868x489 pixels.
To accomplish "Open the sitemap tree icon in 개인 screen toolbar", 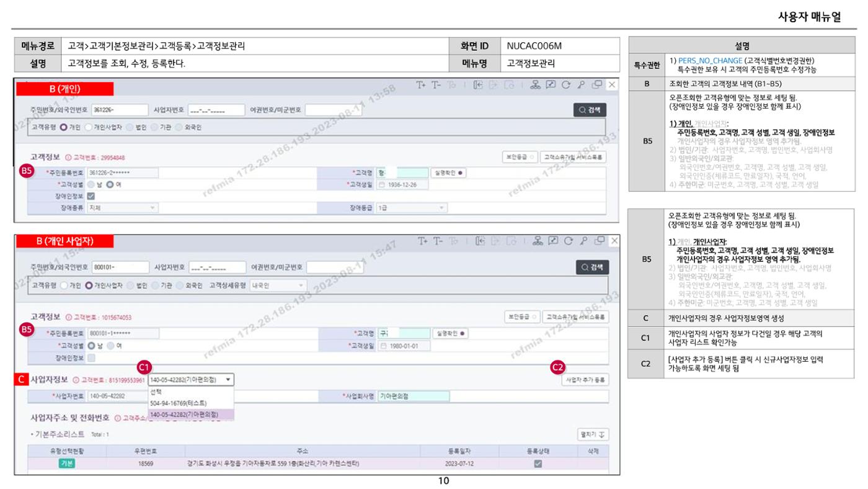I will click(x=534, y=86).
